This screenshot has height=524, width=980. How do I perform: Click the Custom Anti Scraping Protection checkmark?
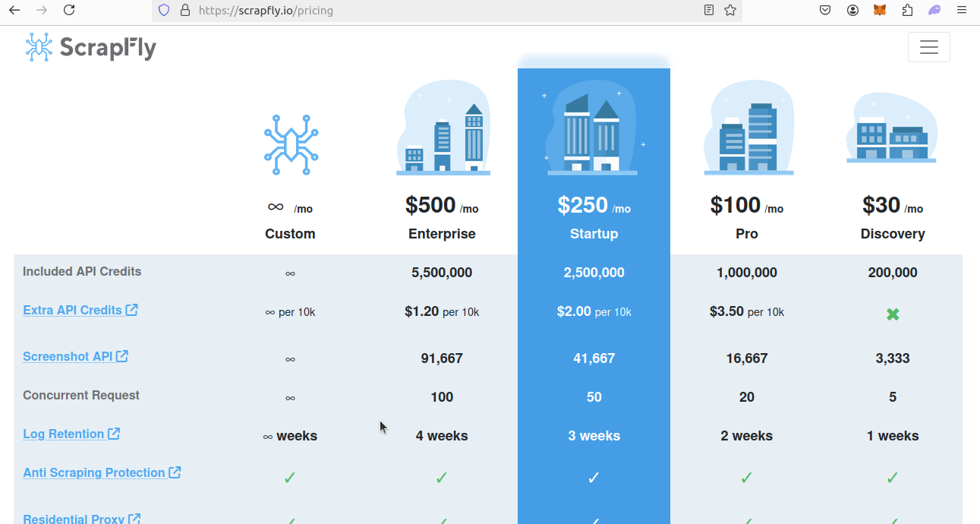[290, 478]
